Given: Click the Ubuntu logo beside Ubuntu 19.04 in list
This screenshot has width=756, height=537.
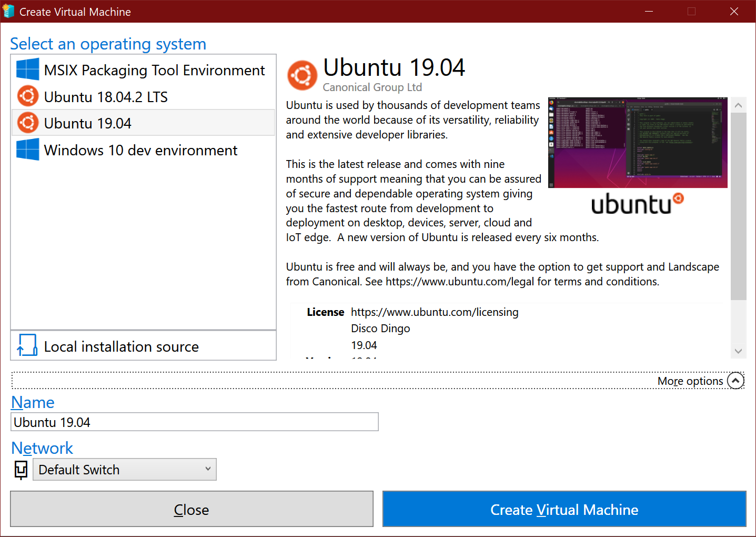Looking at the screenshot, I should click(x=28, y=123).
